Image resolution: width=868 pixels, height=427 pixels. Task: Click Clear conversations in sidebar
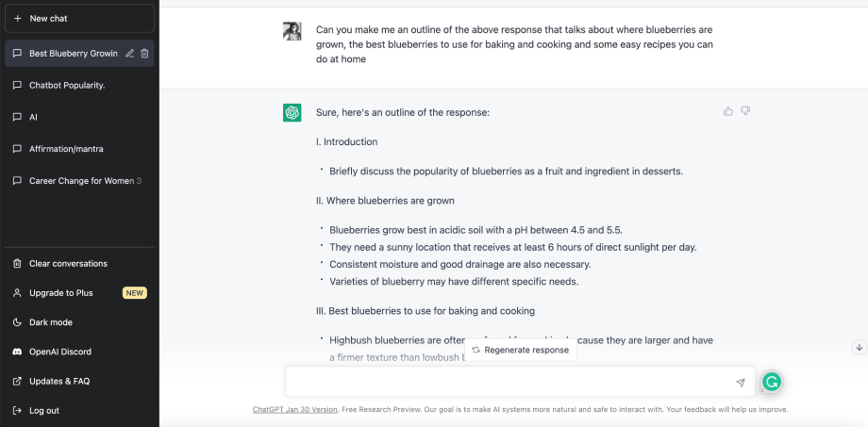tap(68, 264)
